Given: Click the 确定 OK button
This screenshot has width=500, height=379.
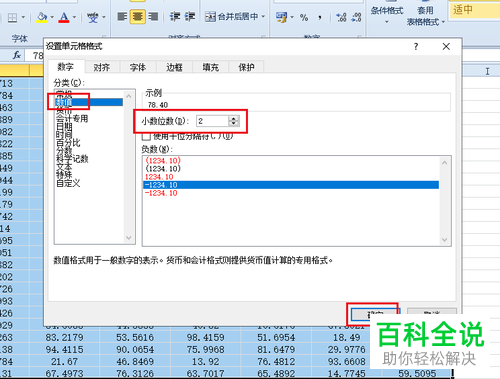Looking at the screenshot, I should pos(374,314).
